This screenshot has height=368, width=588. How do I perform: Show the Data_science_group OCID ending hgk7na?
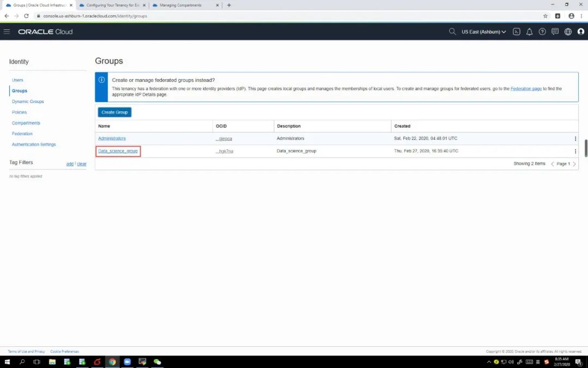(x=224, y=152)
